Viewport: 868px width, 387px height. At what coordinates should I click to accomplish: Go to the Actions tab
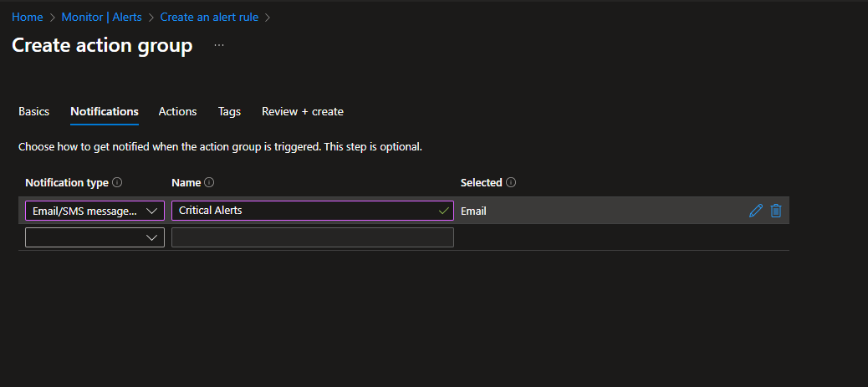[177, 111]
